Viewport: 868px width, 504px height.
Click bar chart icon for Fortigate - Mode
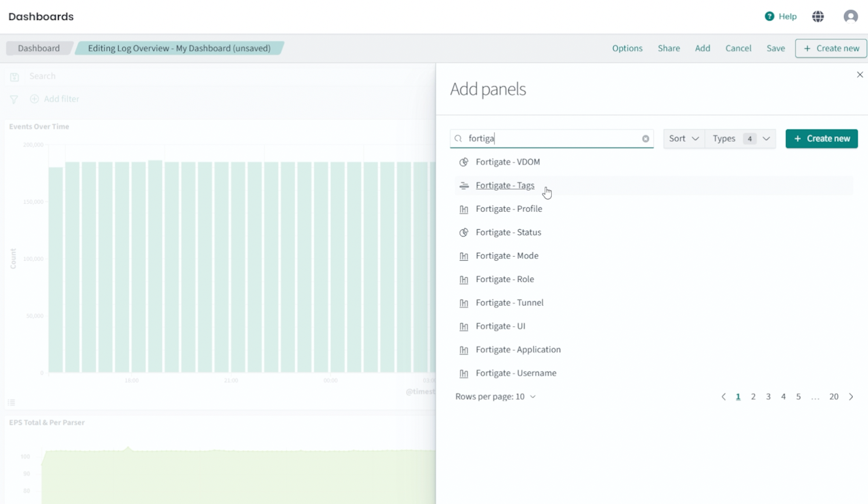(464, 256)
